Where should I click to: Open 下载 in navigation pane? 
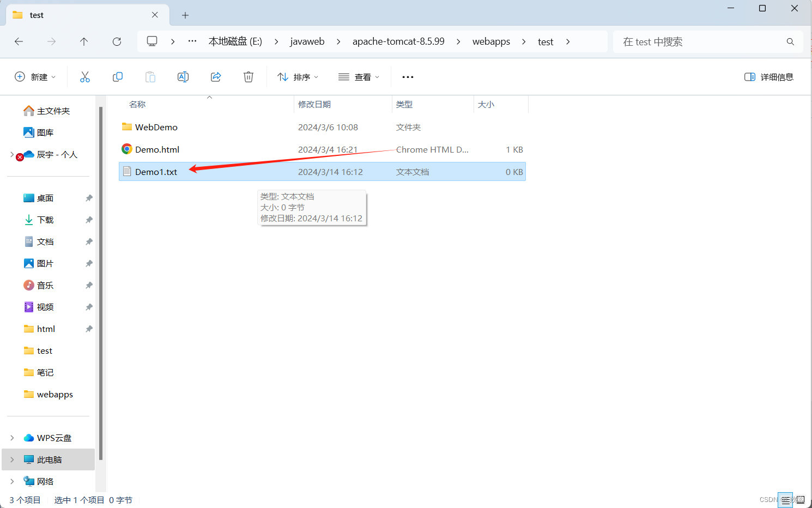45,220
